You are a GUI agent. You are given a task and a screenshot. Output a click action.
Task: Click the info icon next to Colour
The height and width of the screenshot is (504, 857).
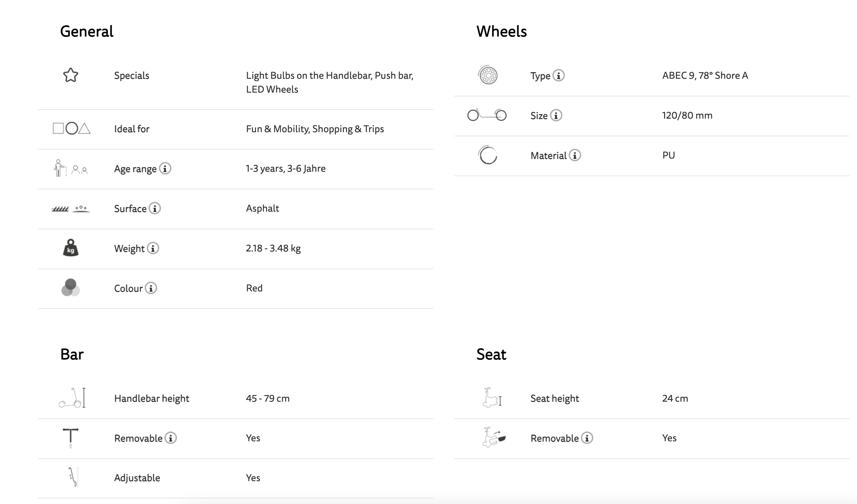(151, 288)
